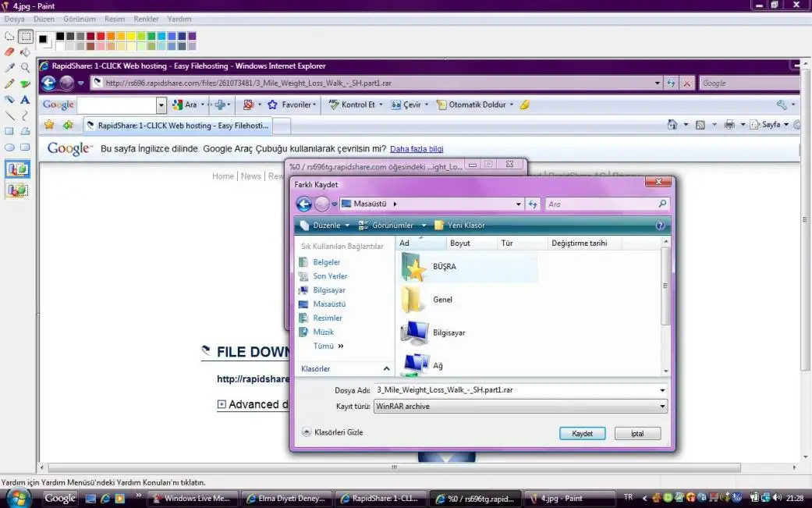The height and width of the screenshot is (508, 812).
Task: Select the straight Line tool
Action: point(9,115)
